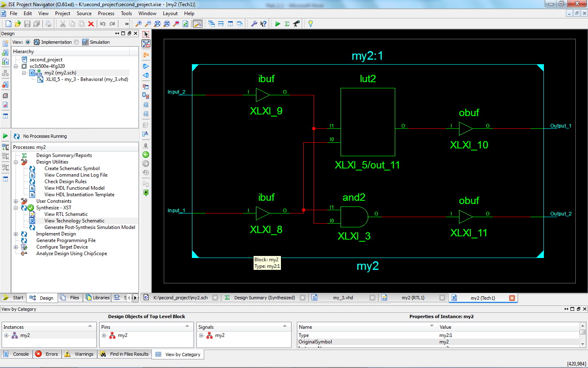The width and height of the screenshot is (588, 368).
Task: Expand the User Constraints process group
Action: point(16,201)
